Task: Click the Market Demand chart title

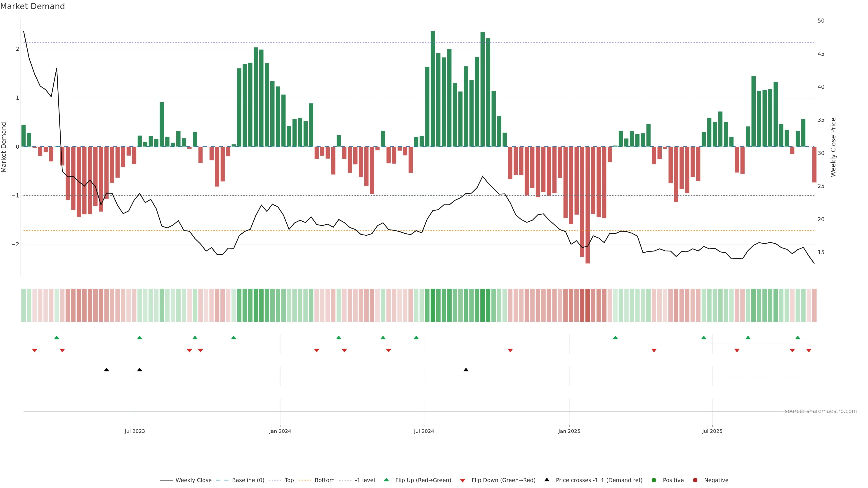Action: pos(32,6)
